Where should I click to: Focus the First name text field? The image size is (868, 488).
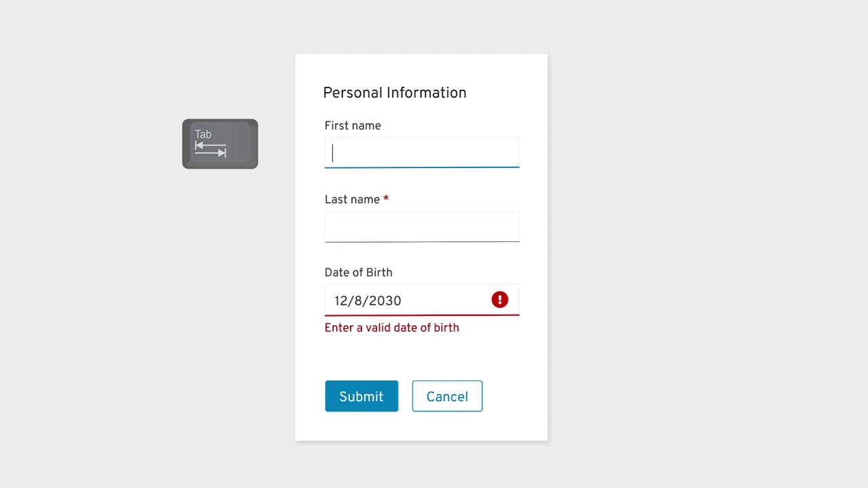[422, 152]
